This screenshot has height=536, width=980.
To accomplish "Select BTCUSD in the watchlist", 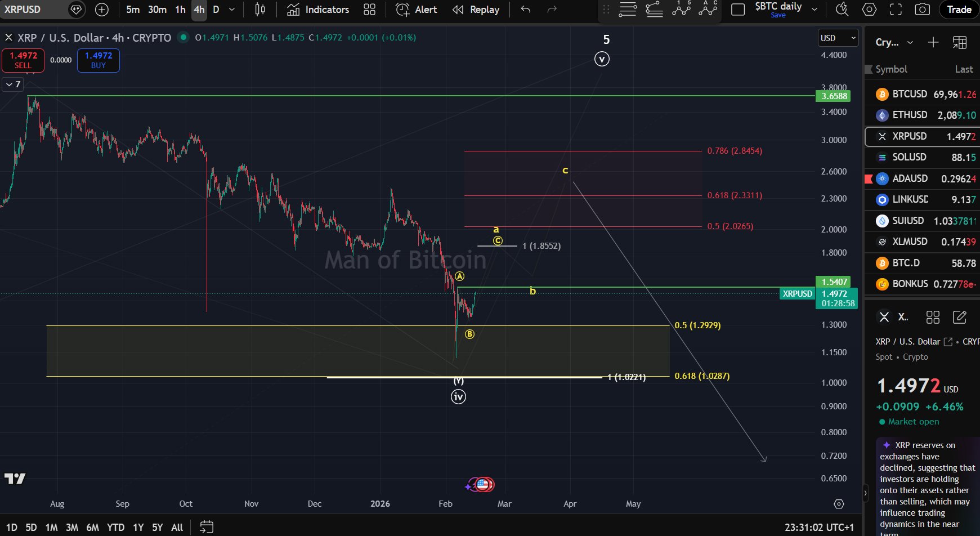I will [922, 94].
